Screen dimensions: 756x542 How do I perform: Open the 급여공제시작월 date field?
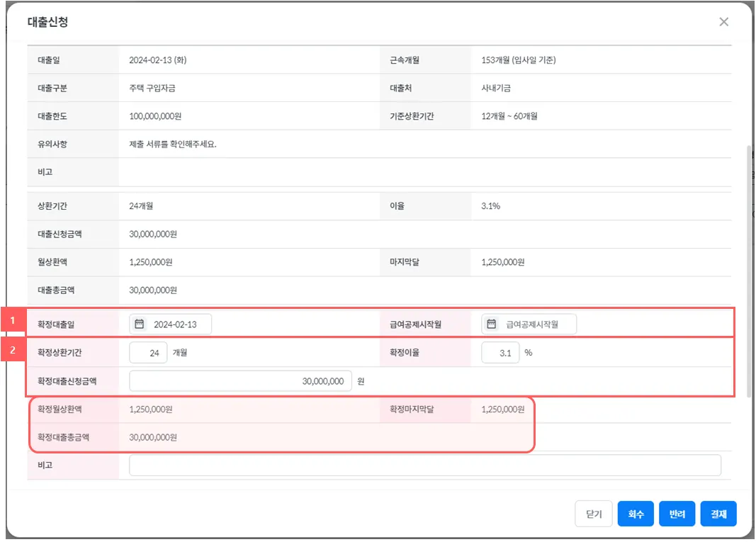(529, 324)
